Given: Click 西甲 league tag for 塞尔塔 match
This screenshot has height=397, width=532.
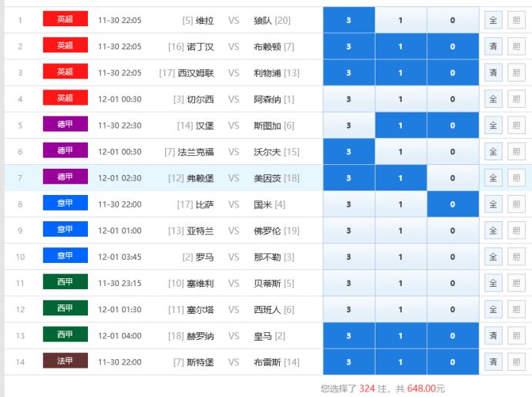Looking at the screenshot, I should 65,308.
